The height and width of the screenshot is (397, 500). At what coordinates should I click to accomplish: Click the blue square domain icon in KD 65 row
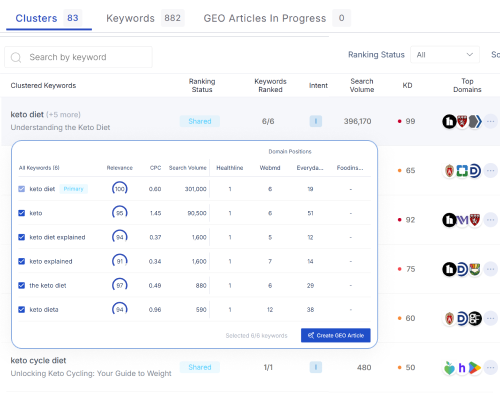click(462, 171)
